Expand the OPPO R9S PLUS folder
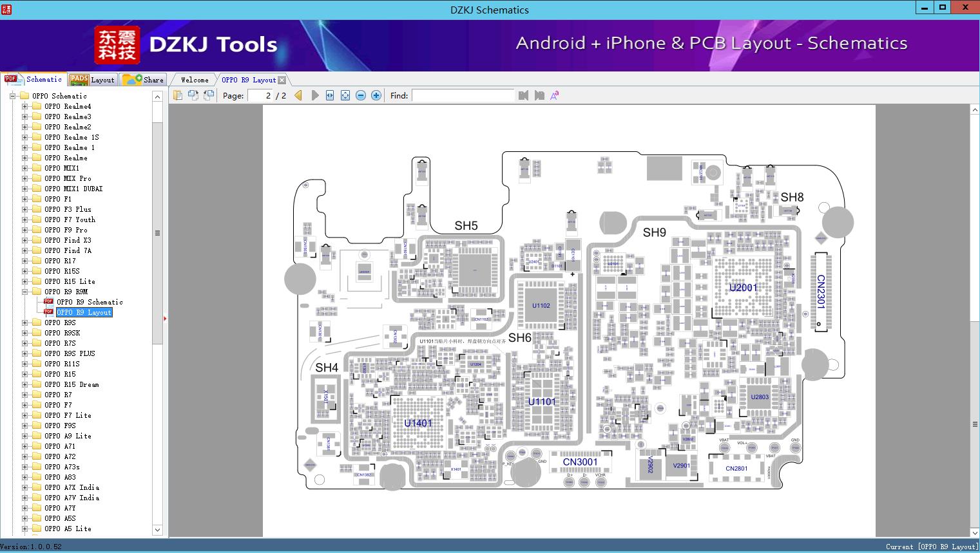The width and height of the screenshot is (980, 553). (x=24, y=353)
